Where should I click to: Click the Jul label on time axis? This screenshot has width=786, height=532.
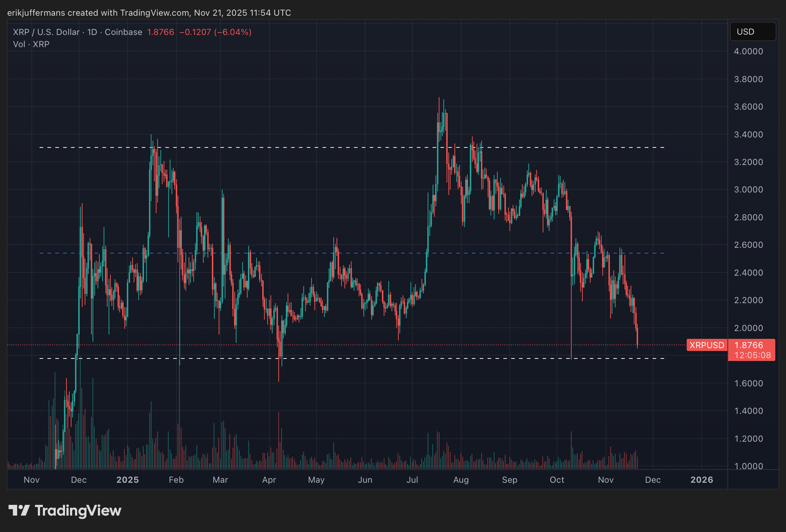pyautogui.click(x=412, y=480)
